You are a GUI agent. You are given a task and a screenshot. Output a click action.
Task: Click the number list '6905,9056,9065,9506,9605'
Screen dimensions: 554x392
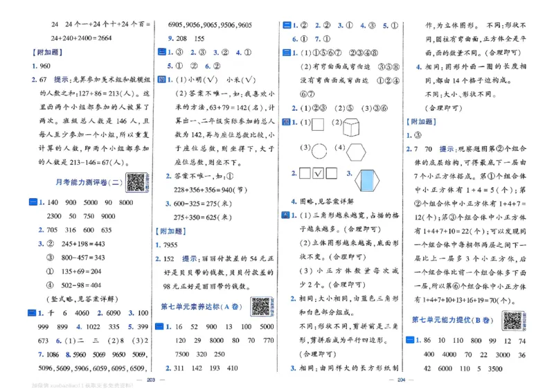click(x=210, y=25)
